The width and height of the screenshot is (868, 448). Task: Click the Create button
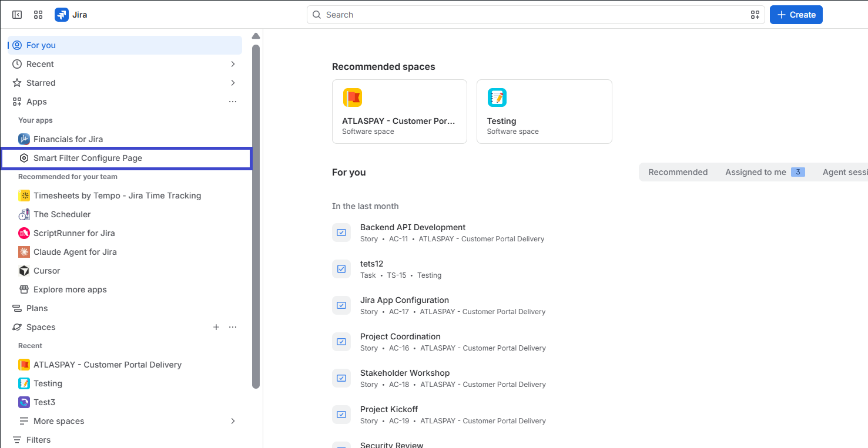pos(796,15)
